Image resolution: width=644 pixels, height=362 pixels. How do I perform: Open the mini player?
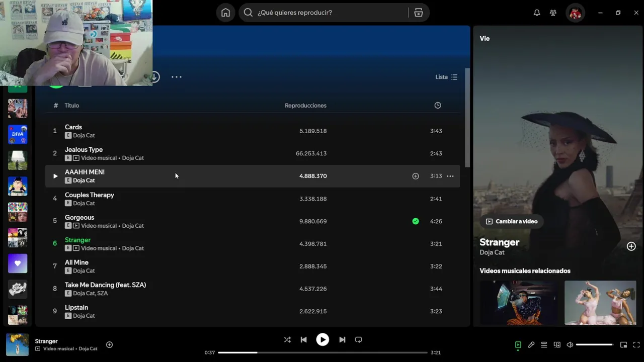click(x=623, y=345)
